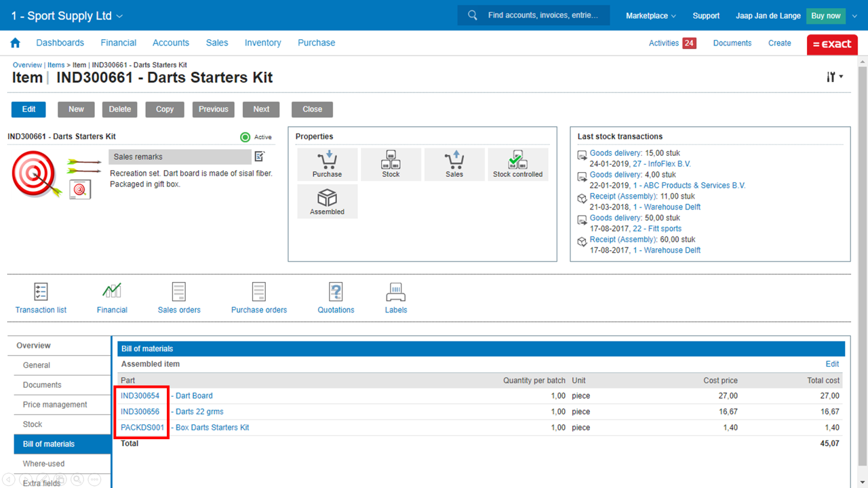Open the Inventory menu

tap(262, 43)
